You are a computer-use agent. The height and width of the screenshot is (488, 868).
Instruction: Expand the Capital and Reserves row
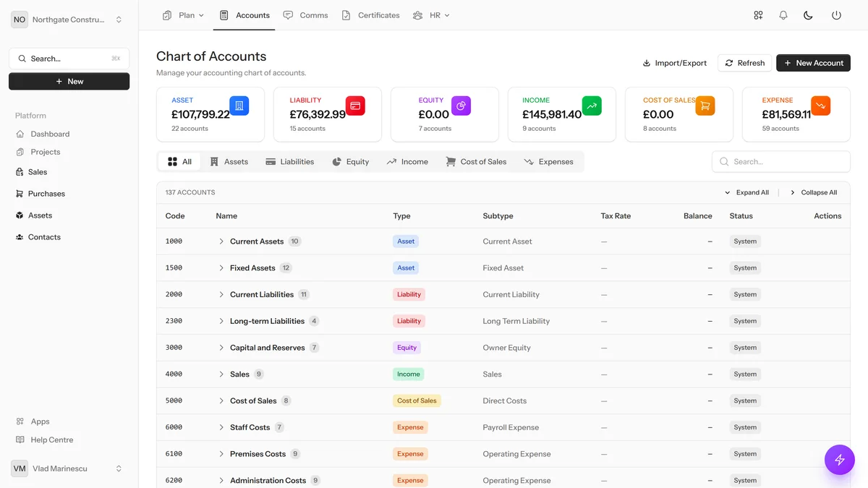221,348
